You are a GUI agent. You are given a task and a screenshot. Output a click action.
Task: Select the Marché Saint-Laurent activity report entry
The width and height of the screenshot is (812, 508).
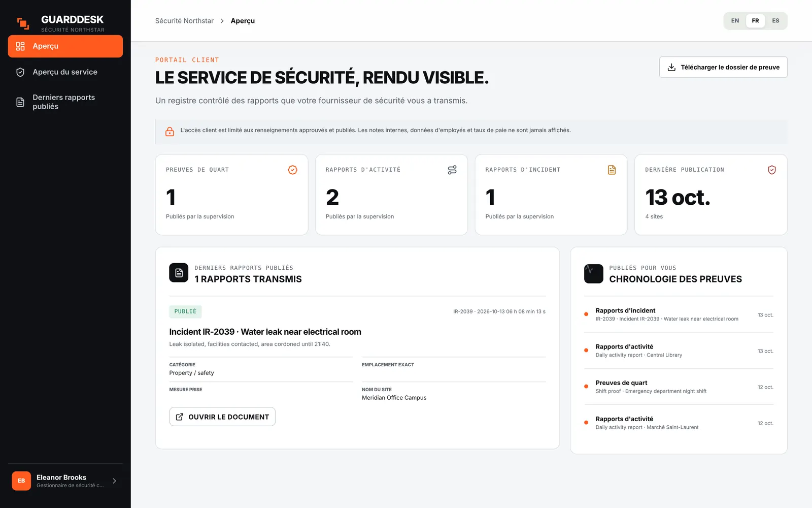point(679,423)
